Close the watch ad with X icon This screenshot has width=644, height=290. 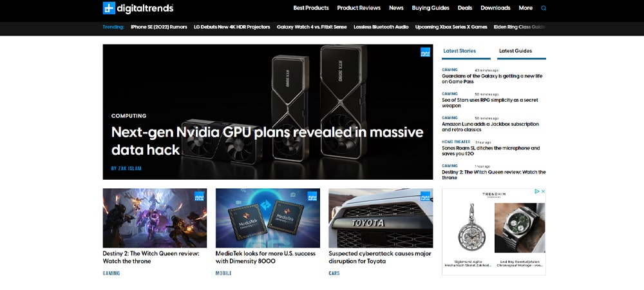click(x=543, y=191)
